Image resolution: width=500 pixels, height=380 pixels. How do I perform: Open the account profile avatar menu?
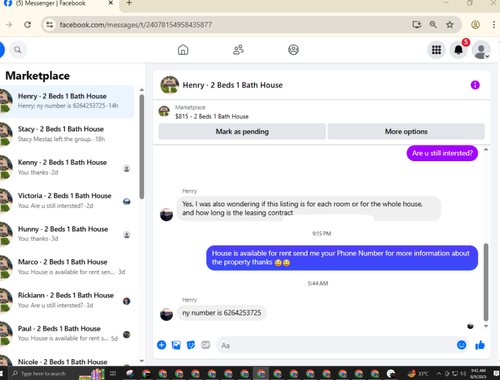click(481, 50)
